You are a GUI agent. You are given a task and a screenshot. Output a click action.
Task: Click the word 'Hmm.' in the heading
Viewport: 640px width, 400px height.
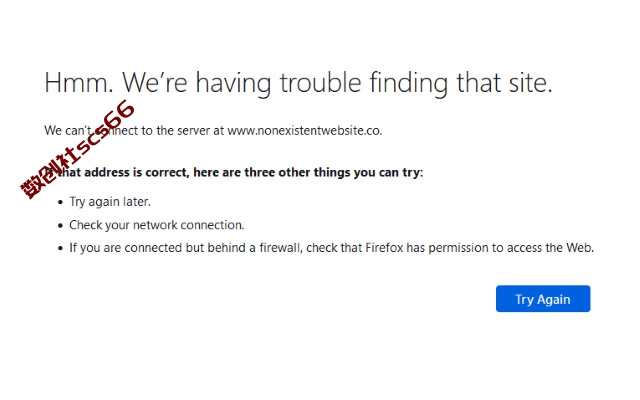coord(79,83)
